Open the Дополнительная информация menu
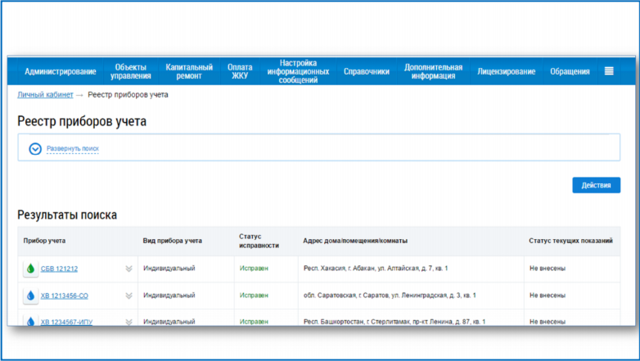 click(x=433, y=71)
